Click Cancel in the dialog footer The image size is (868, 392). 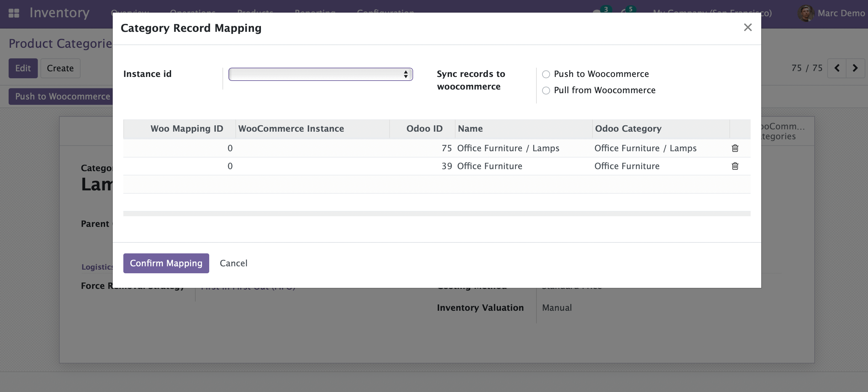[x=233, y=263]
